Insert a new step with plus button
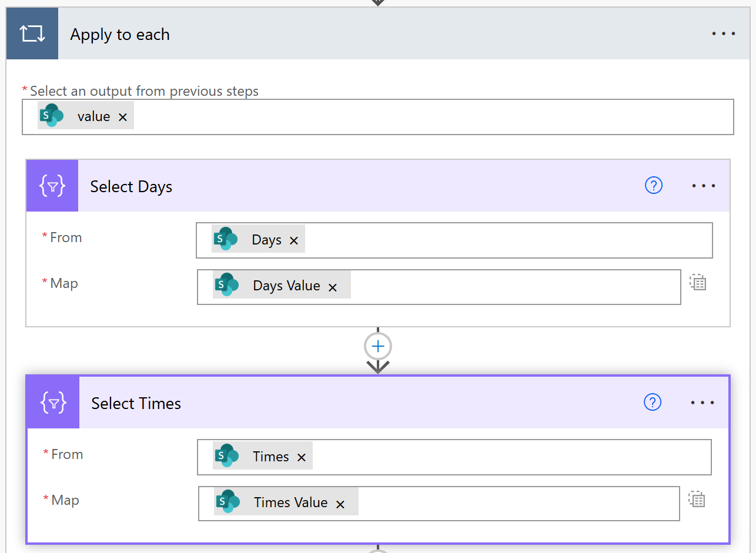The height and width of the screenshot is (553, 756). click(378, 347)
